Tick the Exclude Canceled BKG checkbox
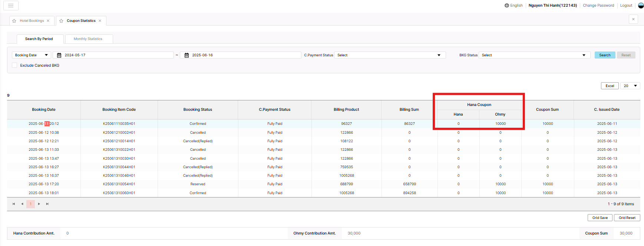The width and height of the screenshot is (644, 246). 14,65
